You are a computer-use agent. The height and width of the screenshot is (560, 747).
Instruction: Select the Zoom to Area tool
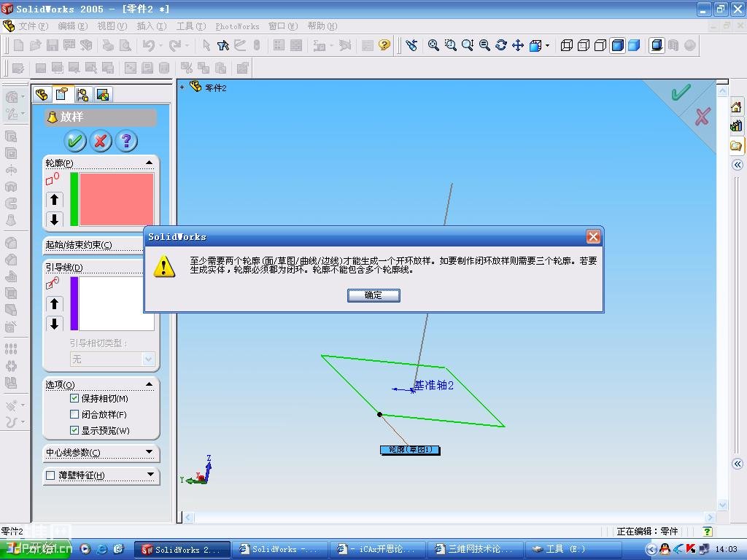click(x=450, y=45)
